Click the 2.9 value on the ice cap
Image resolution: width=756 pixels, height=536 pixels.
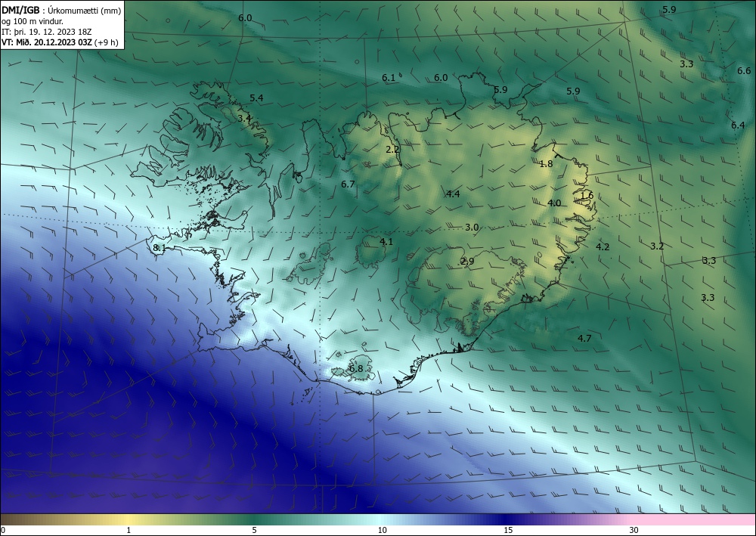pyautogui.click(x=467, y=262)
